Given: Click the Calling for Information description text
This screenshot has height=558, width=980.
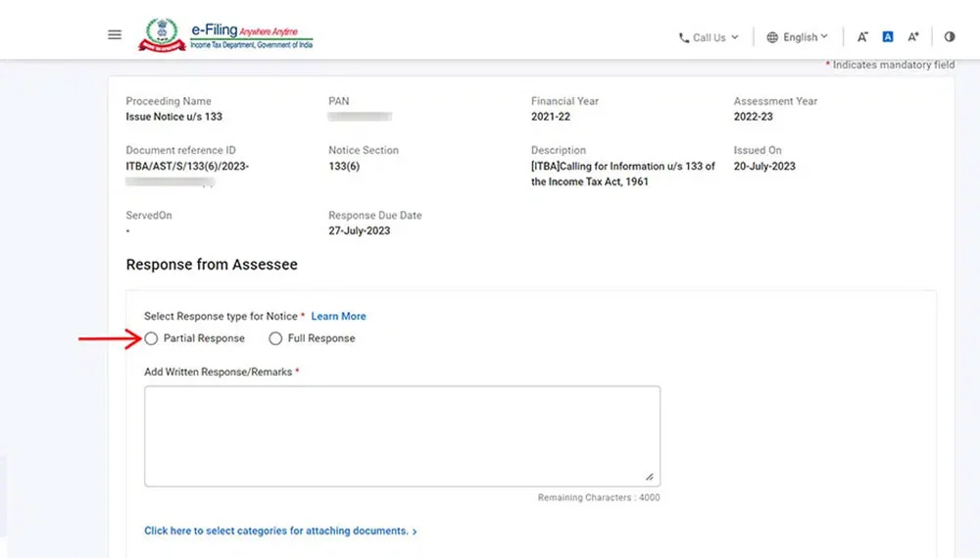Looking at the screenshot, I should 623,174.
